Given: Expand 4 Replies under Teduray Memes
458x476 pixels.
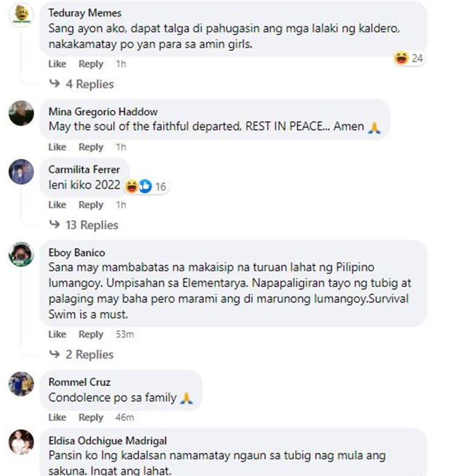Looking at the screenshot, I should (x=82, y=84).
